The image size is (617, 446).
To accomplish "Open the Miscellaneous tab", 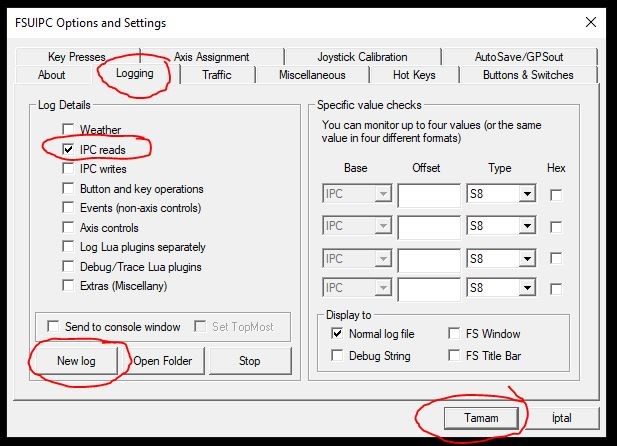I will (312, 75).
